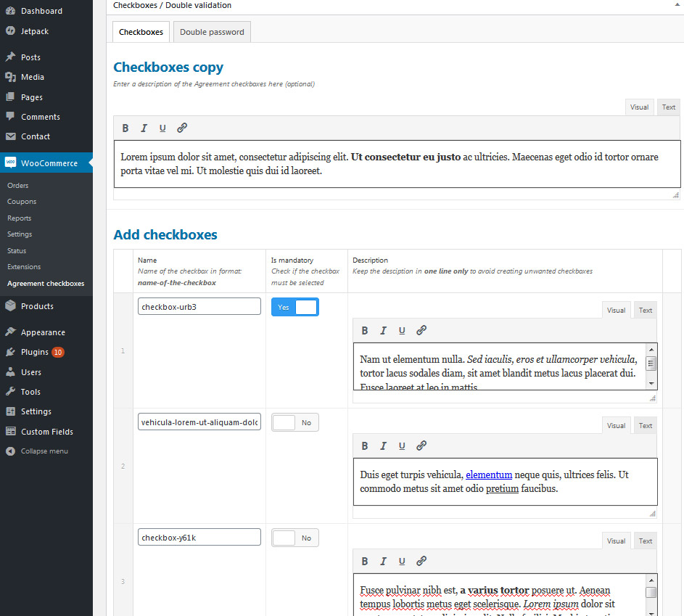Click the elementum hyperlink in row 2
The height and width of the screenshot is (616, 684).
coord(489,475)
